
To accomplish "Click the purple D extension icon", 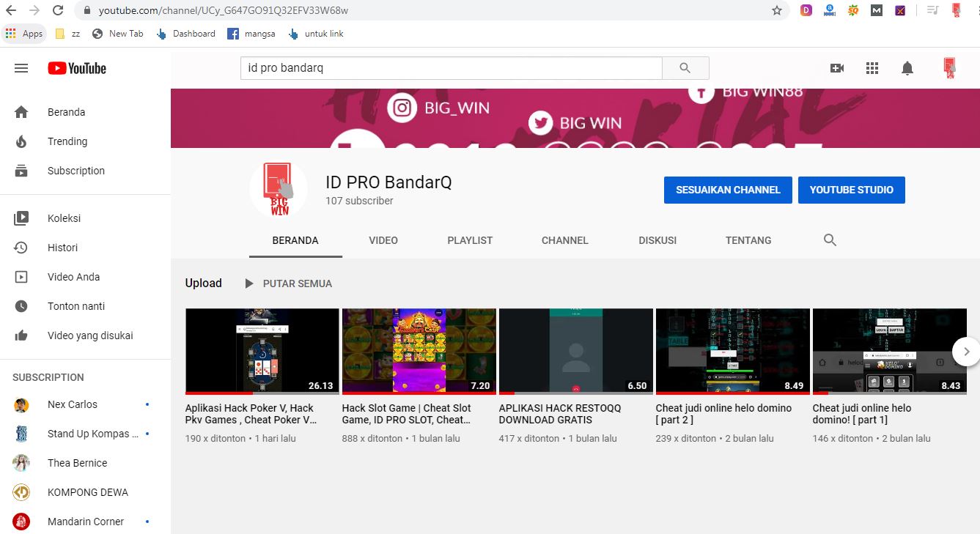I will tap(806, 10).
